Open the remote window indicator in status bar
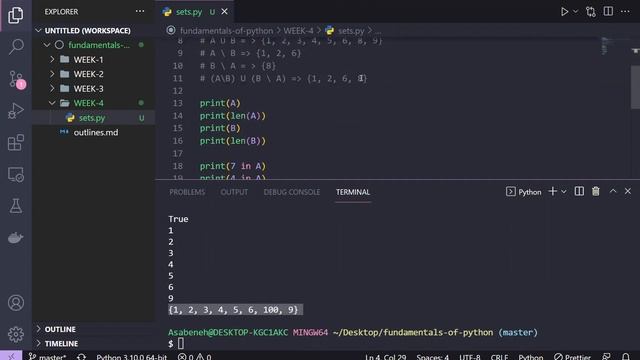The height and width of the screenshot is (360, 640). pos(11,356)
